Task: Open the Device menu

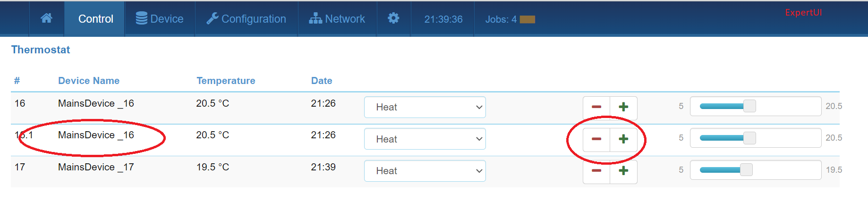Action: pyautogui.click(x=160, y=19)
